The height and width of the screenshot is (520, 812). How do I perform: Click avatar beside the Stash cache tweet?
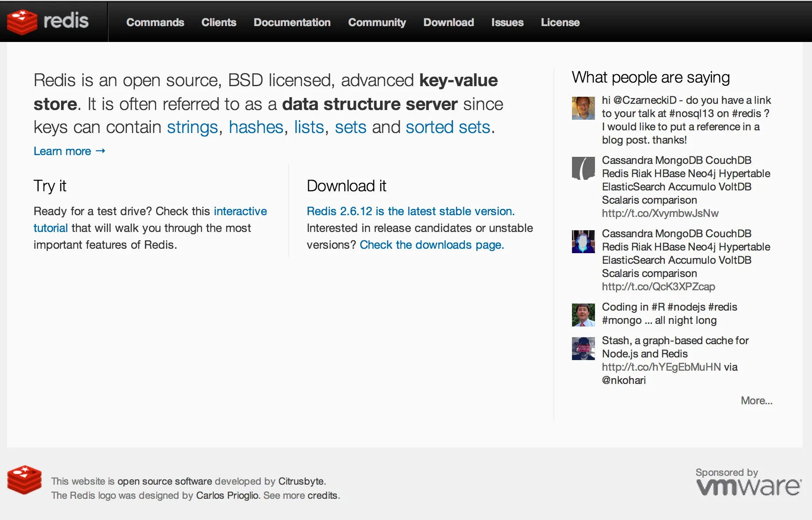[583, 349]
